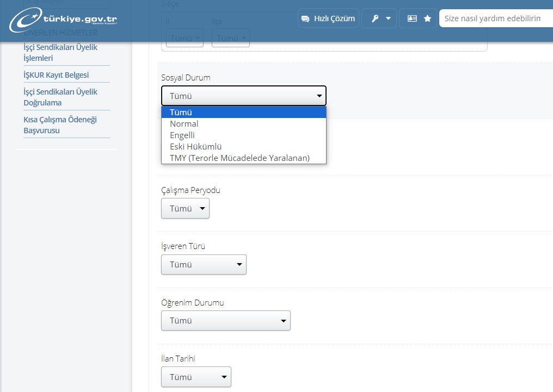Screen dimensions: 553x392
Task: Click the Öğrenim Durumu label
Action: point(193,302)
